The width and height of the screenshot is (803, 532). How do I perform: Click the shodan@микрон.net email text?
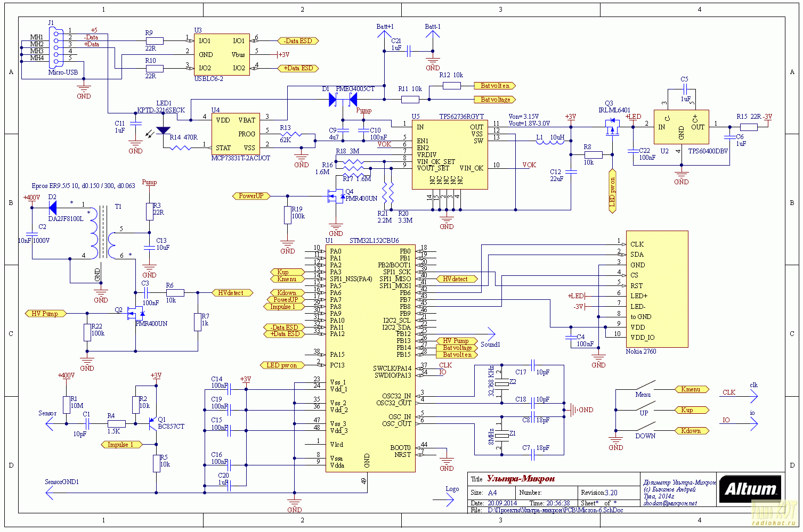click(670, 503)
